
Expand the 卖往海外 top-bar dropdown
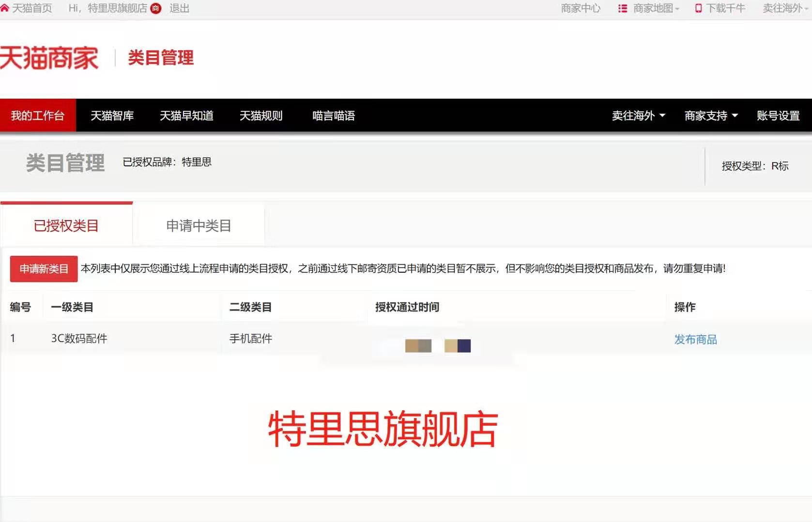[x=785, y=8]
